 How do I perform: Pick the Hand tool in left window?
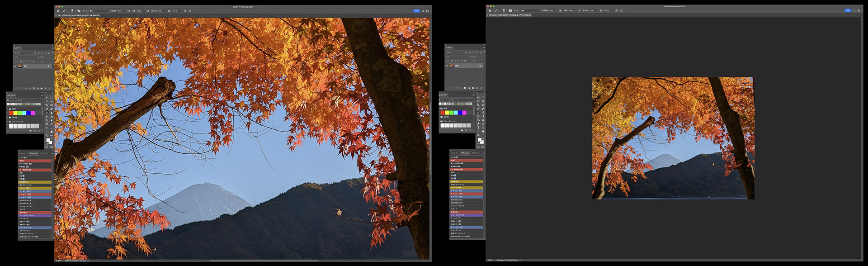[52, 132]
